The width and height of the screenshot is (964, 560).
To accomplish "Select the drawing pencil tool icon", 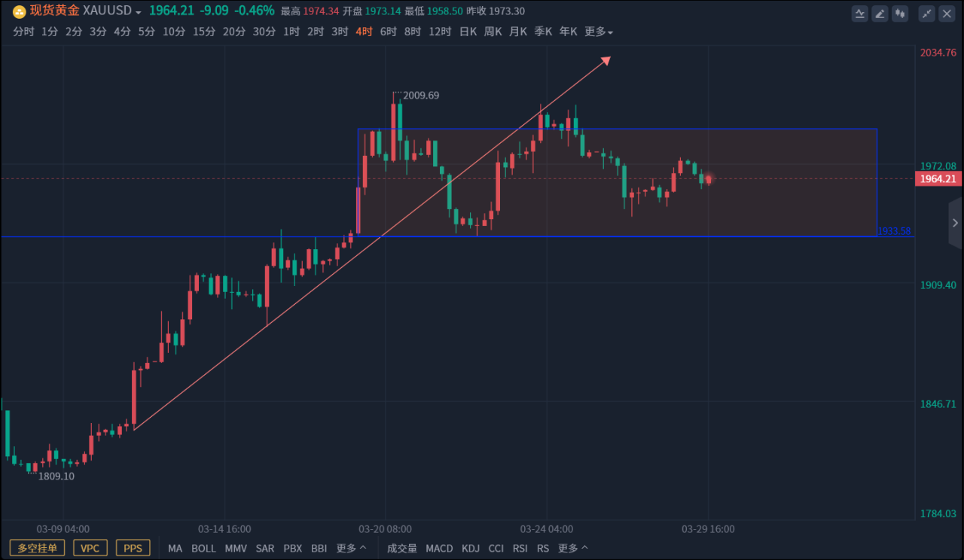I will (880, 13).
